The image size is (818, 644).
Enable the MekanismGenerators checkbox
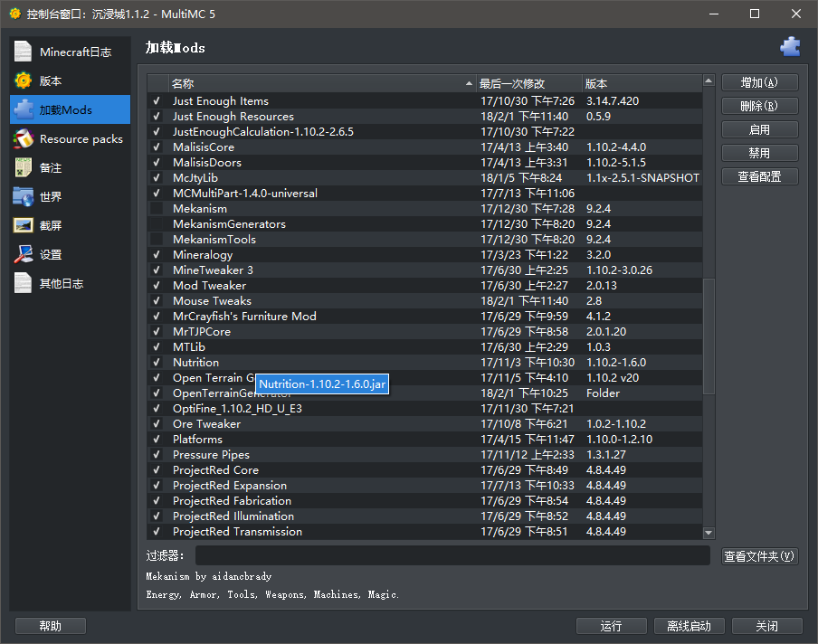click(x=156, y=224)
